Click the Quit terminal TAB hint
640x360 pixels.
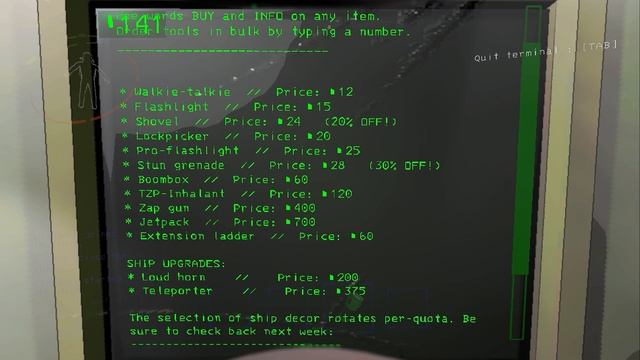546,51
